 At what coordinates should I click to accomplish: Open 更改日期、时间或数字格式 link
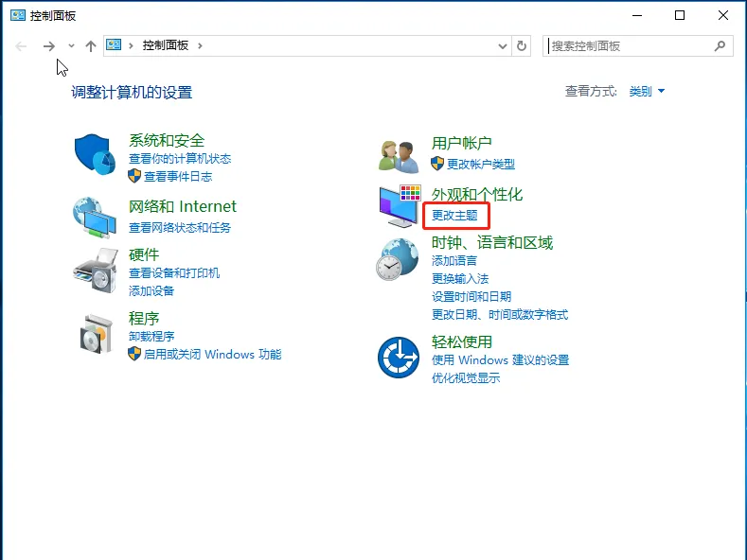[x=500, y=315]
